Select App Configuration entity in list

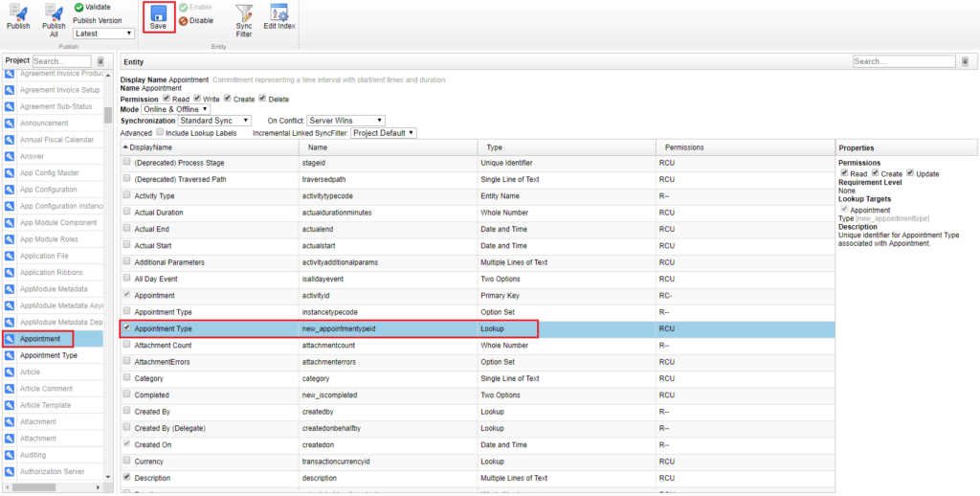click(x=48, y=190)
